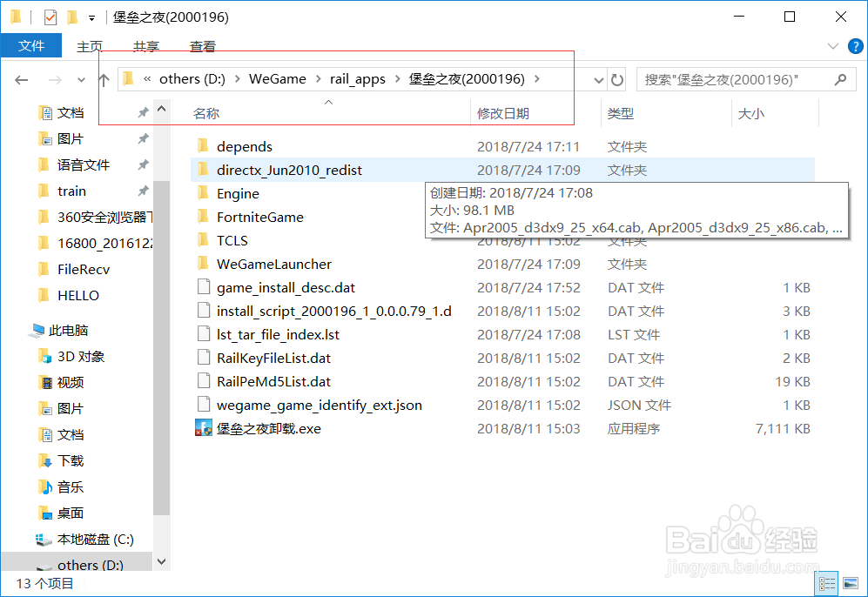Select the FortniteGame folder
Image resolution: width=868 pixels, height=597 pixels.
tap(260, 217)
